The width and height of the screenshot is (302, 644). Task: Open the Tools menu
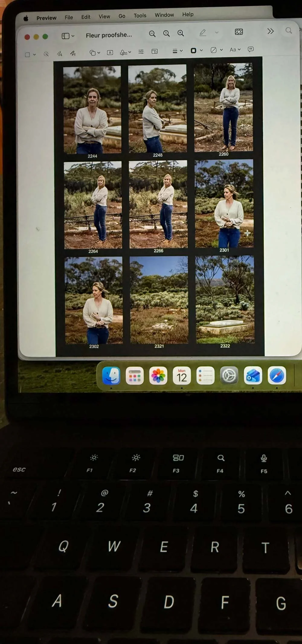[x=140, y=15]
